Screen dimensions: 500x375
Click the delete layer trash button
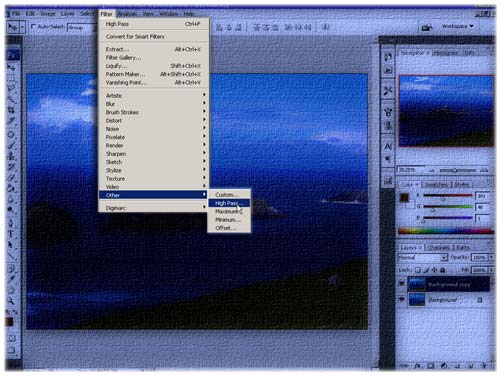coord(484,366)
